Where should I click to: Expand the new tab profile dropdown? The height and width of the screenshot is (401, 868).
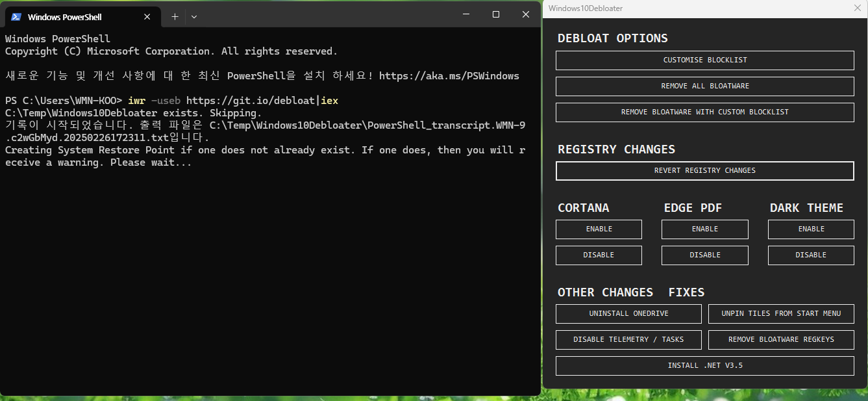click(x=194, y=17)
